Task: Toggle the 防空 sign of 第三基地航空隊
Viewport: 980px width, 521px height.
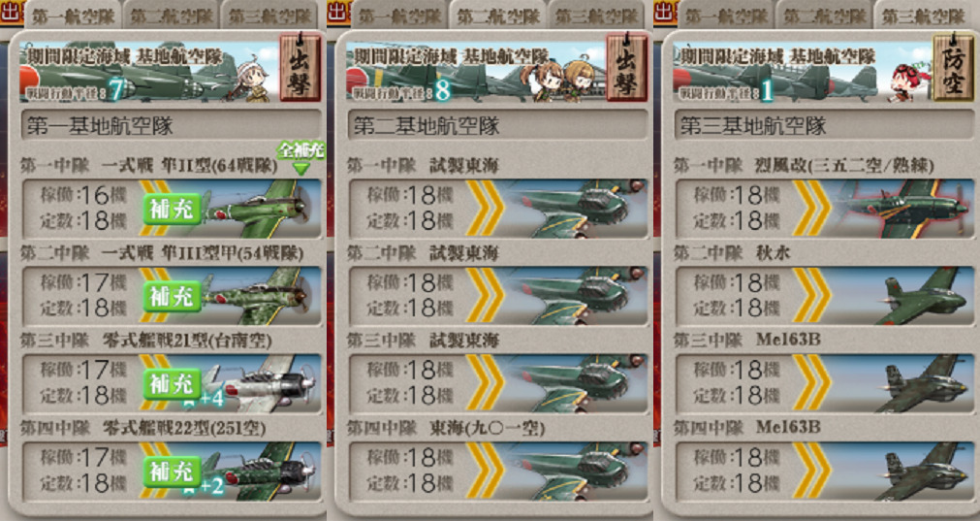Action: click(x=953, y=68)
